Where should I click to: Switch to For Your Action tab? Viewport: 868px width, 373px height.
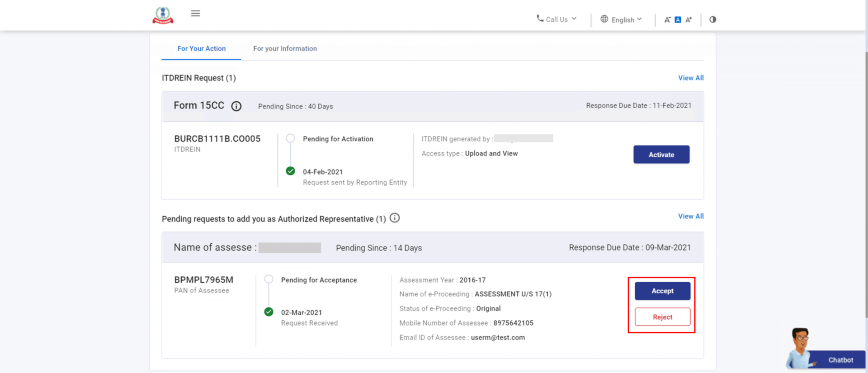pyautogui.click(x=201, y=48)
